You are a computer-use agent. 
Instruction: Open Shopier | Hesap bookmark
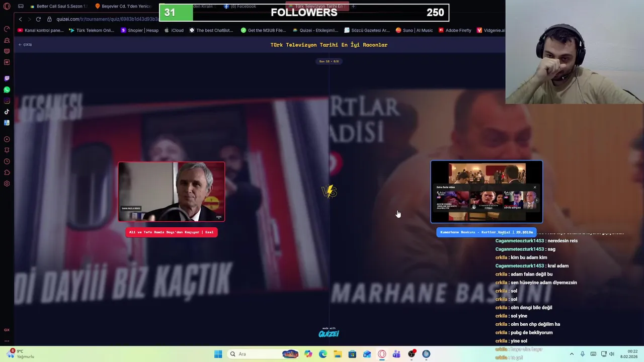point(140,30)
